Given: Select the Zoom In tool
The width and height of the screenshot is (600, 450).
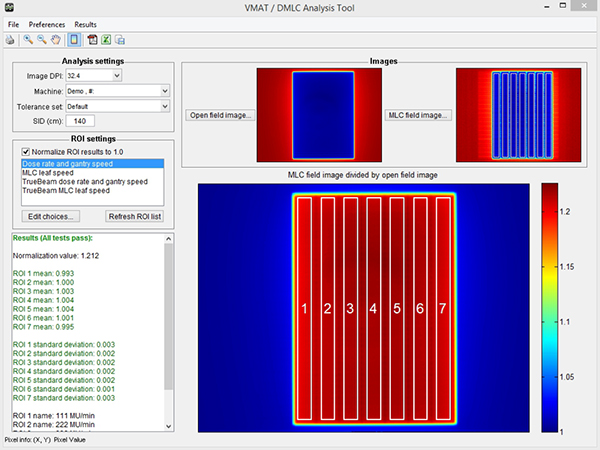Looking at the screenshot, I should pyautogui.click(x=27, y=40).
